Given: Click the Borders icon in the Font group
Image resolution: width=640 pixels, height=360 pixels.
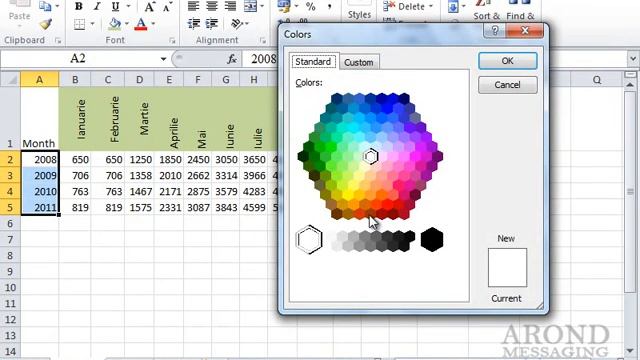Looking at the screenshot, I should click(80, 24).
